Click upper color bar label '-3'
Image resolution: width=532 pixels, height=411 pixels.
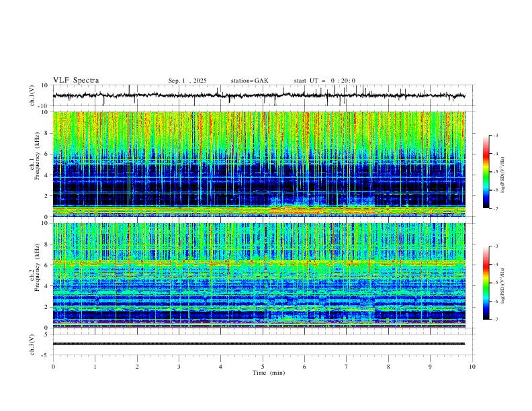pos(495,135)
